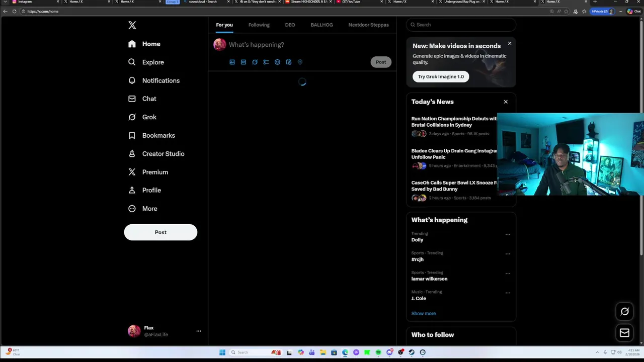This screenshot has height=362, width=644.
Task: Open the Dolly trending topic
Action: point(417,240)
